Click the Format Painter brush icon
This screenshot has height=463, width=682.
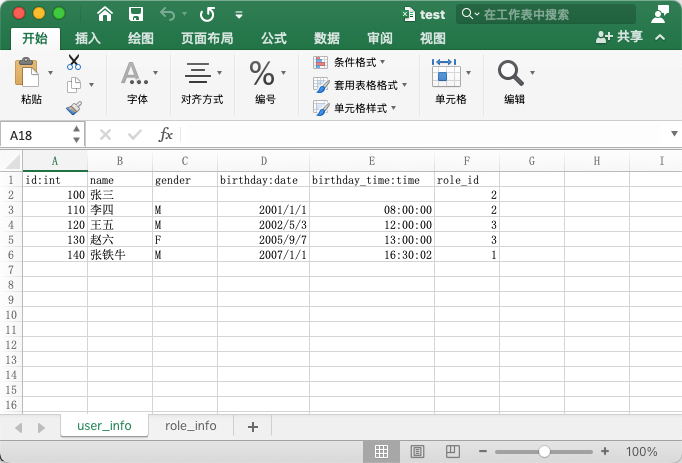point(74,107)
